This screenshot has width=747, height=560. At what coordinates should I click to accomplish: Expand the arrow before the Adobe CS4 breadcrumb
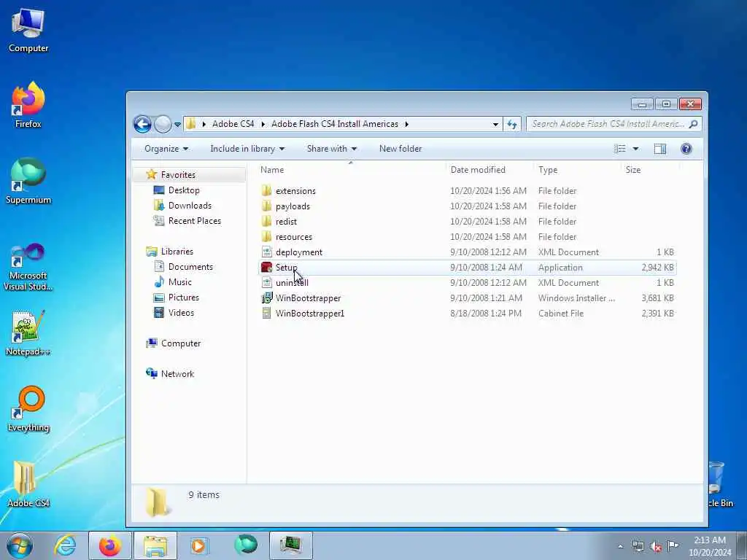tap(204, 124)
